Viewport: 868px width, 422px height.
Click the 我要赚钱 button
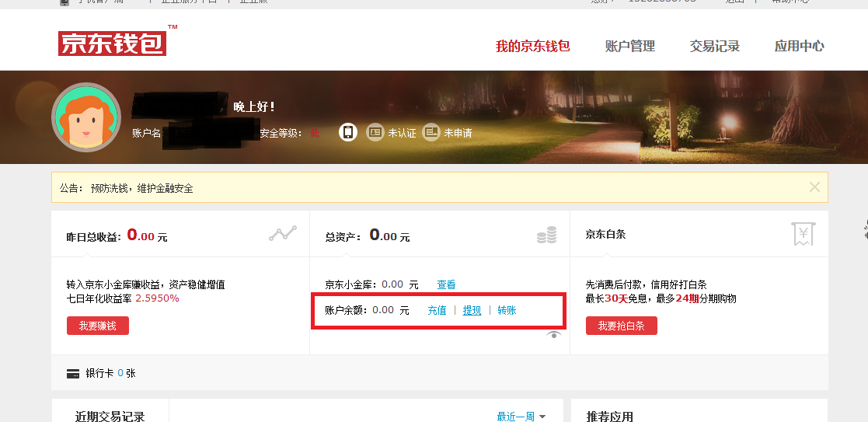click(98, 326)
